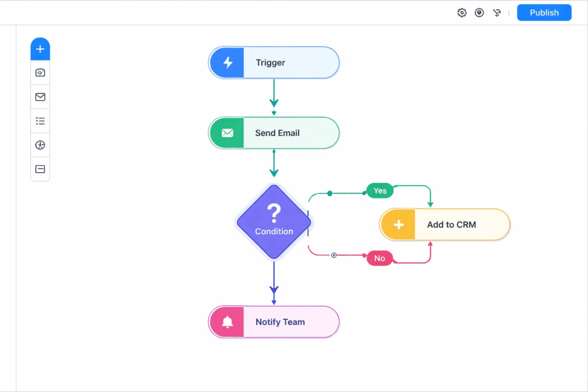Click the No branch label

pyautogui.click(x=379, y=258)
